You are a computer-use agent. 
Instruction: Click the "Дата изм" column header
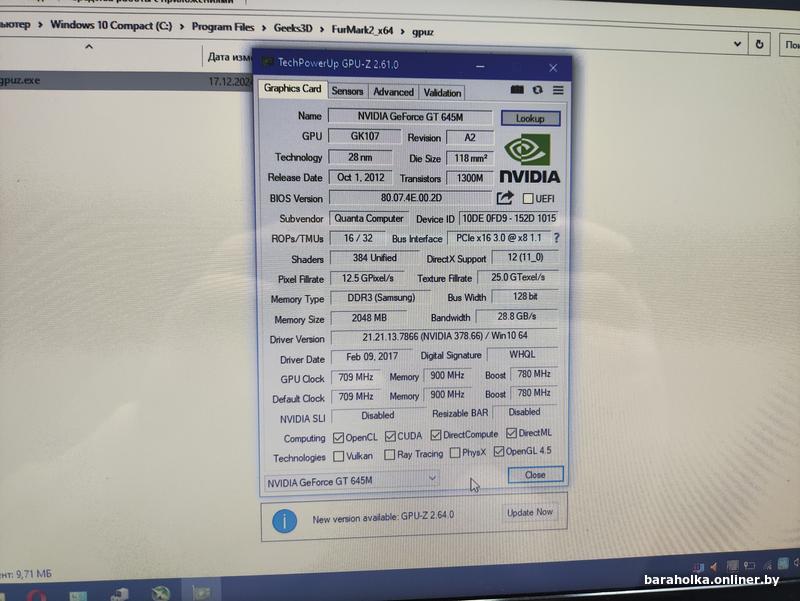pyautogui.click(x=229, y=57)
